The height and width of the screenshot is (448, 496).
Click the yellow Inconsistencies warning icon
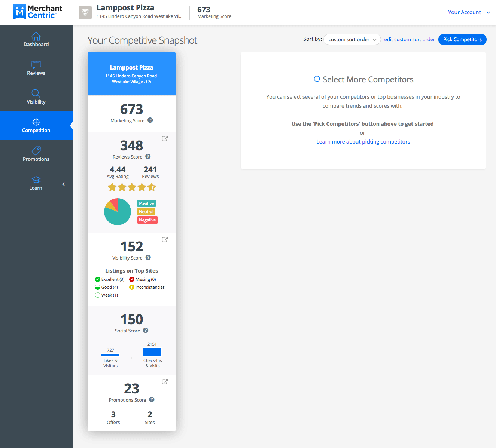(132, 287)
